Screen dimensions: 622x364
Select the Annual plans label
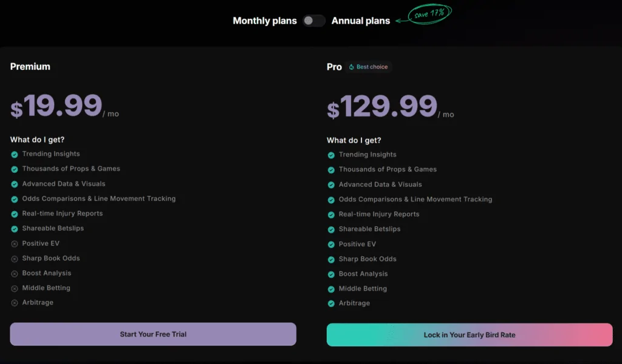(361, 21)
